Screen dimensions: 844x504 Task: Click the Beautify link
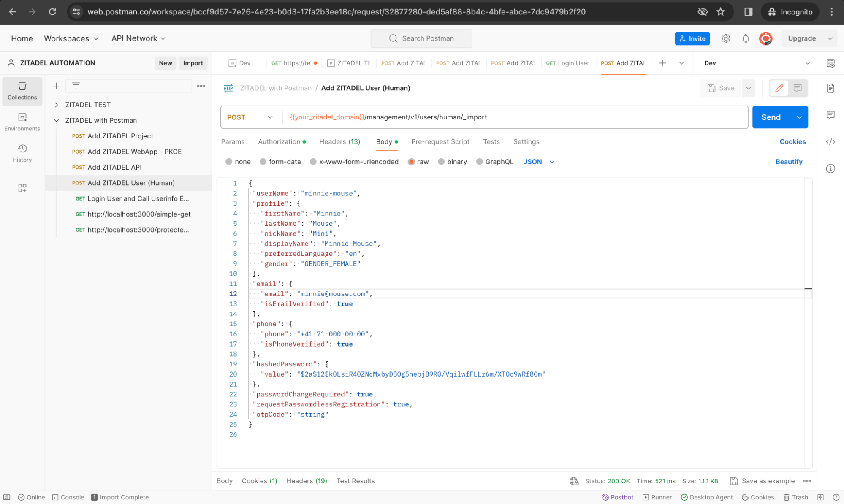[789, 162]
